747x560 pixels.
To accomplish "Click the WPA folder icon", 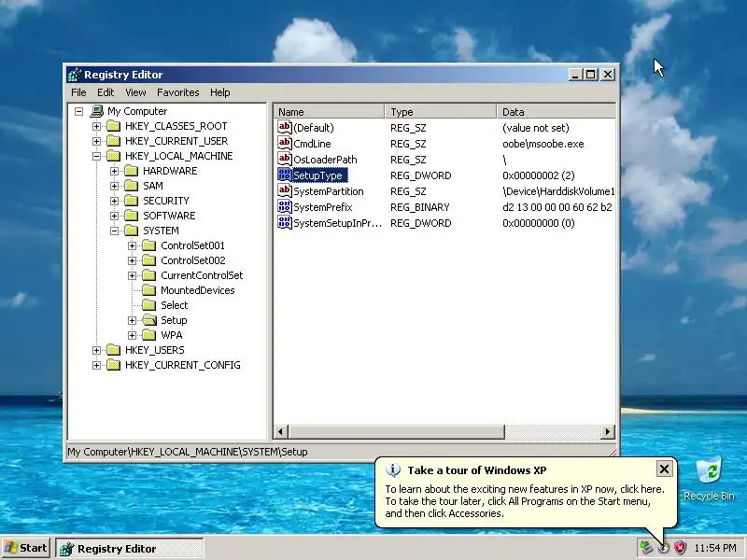I will pyautogui.click(x=149, y=335).
